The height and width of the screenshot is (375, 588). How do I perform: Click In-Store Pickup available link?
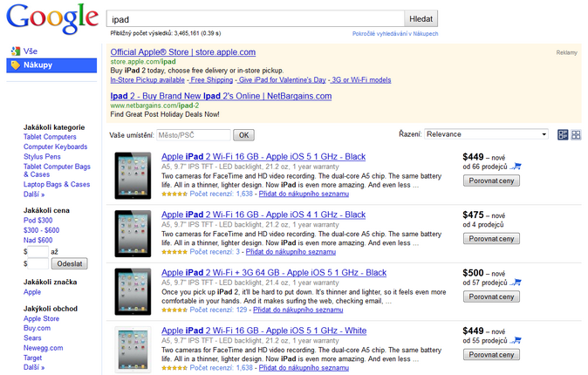click(147, 80)
